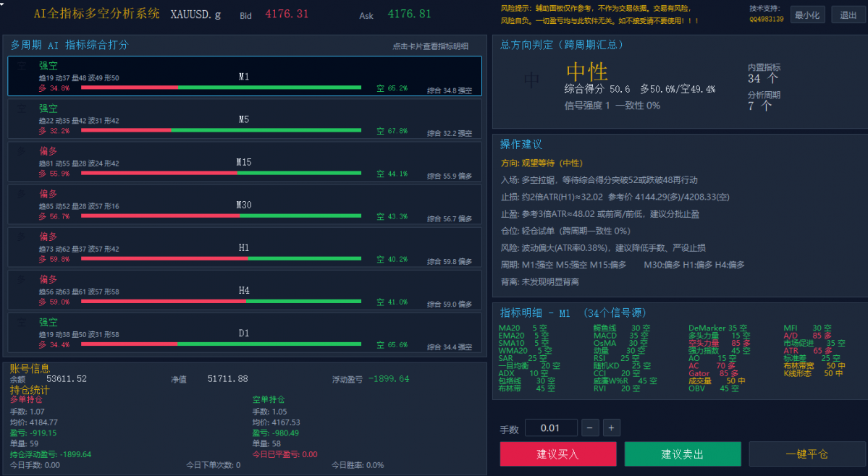
Task: Focus the 手数 lot size input field
Action: point(551,428)
